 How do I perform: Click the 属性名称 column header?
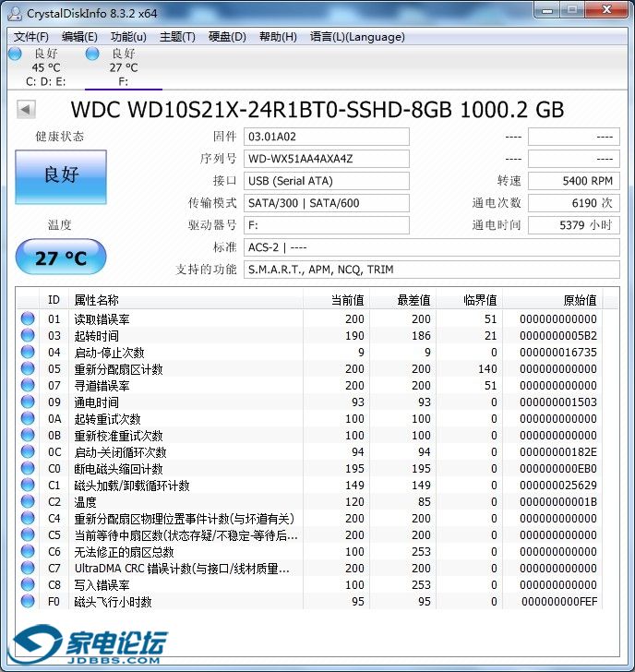(186, 300)
